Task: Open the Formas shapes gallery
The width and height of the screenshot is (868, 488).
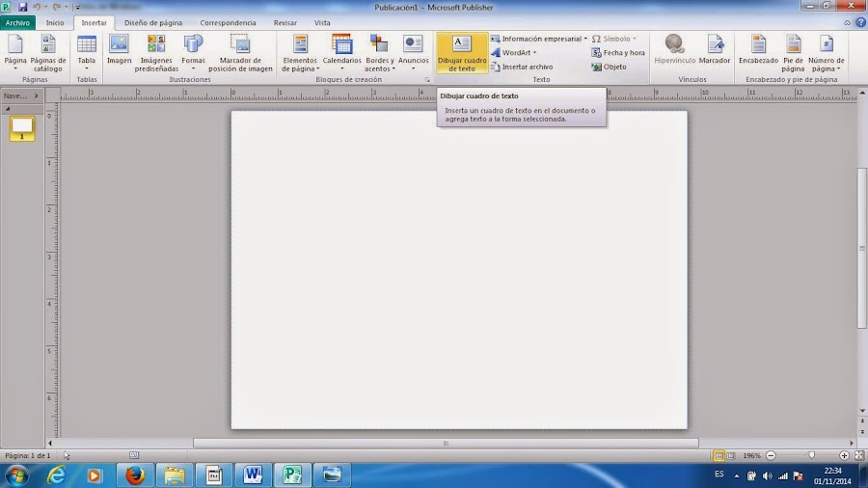Action: click(x=193, y=52)
